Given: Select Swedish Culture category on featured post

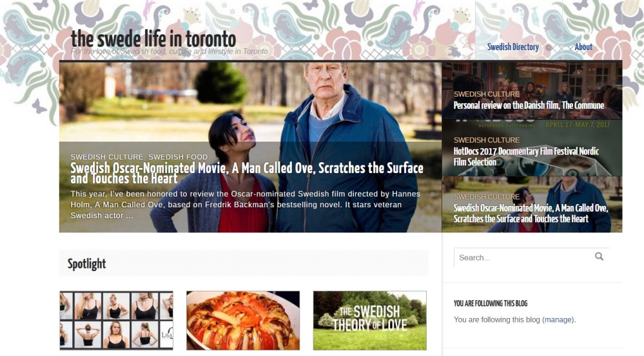Looking at the screenshot, I should tap(107, 156).
